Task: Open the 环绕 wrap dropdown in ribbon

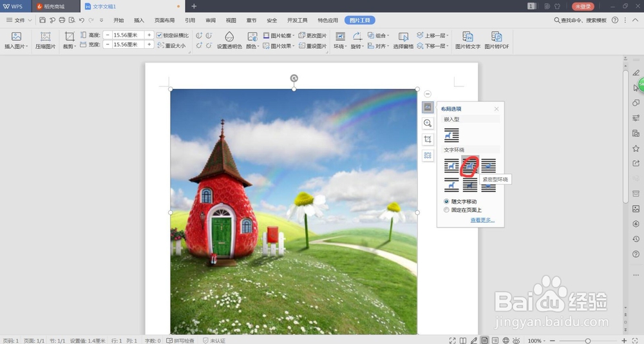Action: pyautogui.click(x=340, y=46)
